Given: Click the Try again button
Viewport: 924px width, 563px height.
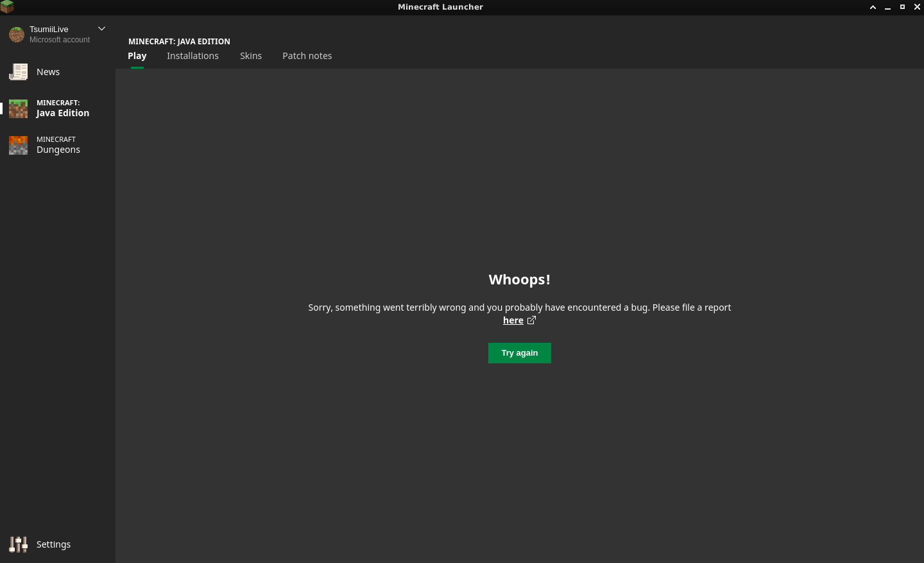Looking at the screenshot, I should (520, 353).
